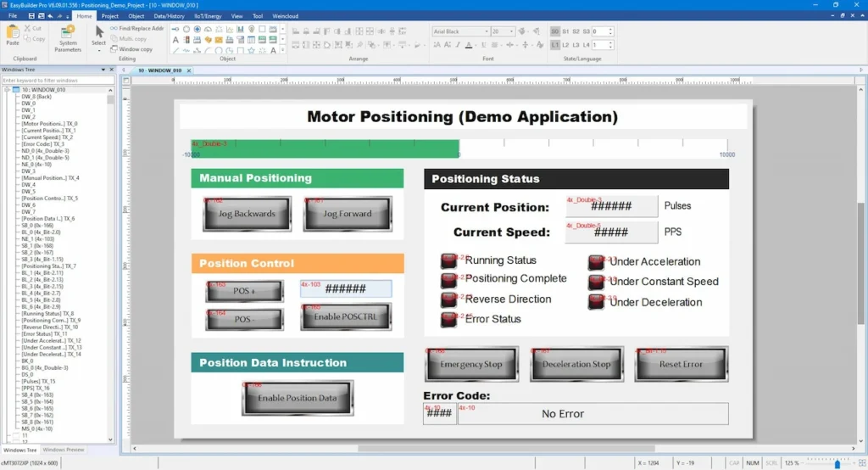Image resolution: width=868 pixels, height=470 pixels.
Task: Toggle state S1 in State/Language group
Action: (565, 31)
